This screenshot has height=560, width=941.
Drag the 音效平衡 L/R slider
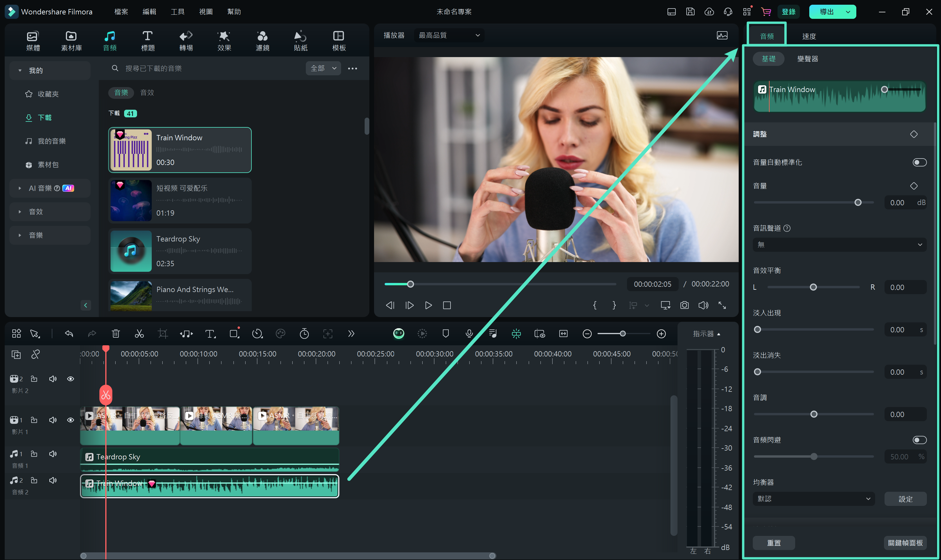click(813, 287)
